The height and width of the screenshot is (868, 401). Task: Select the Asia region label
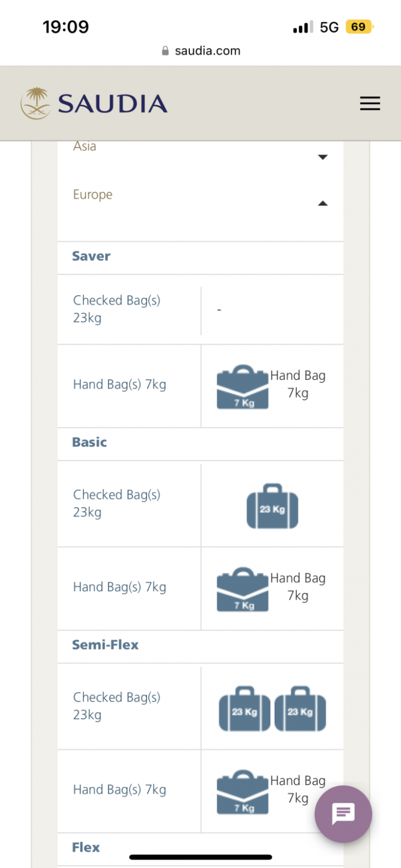(x=85, y=146)
